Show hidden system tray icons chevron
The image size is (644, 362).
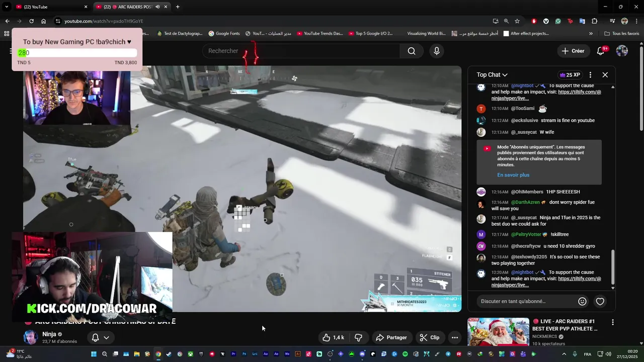pos(564,354)
